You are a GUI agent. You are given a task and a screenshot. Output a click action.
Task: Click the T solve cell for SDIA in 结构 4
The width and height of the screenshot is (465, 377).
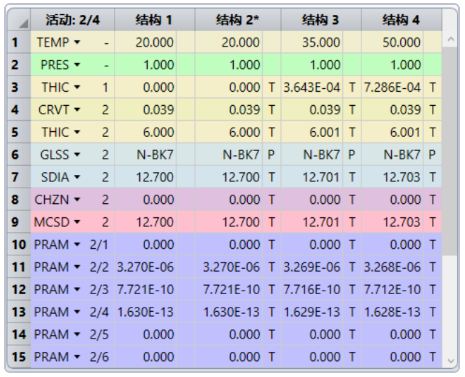pos(432,177)
